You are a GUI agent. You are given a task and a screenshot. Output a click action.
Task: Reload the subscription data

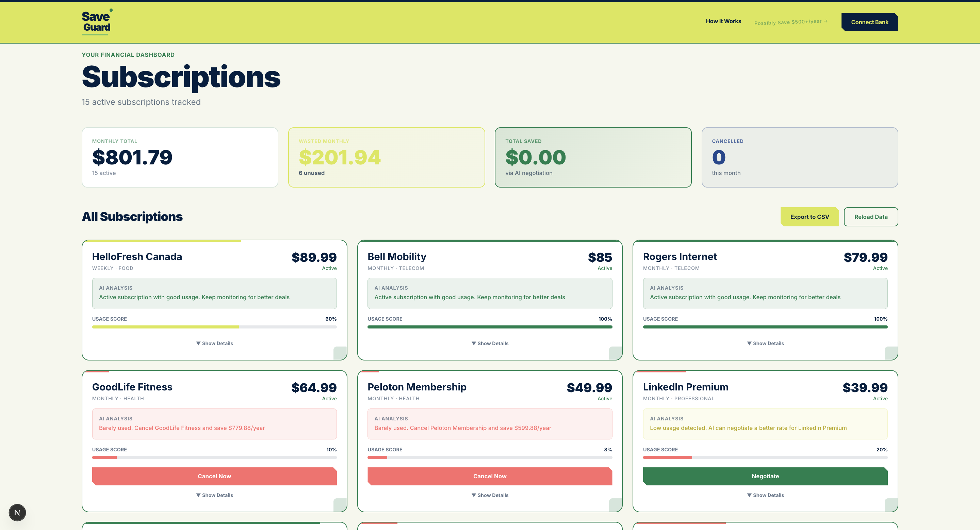[x=871, y=216]
